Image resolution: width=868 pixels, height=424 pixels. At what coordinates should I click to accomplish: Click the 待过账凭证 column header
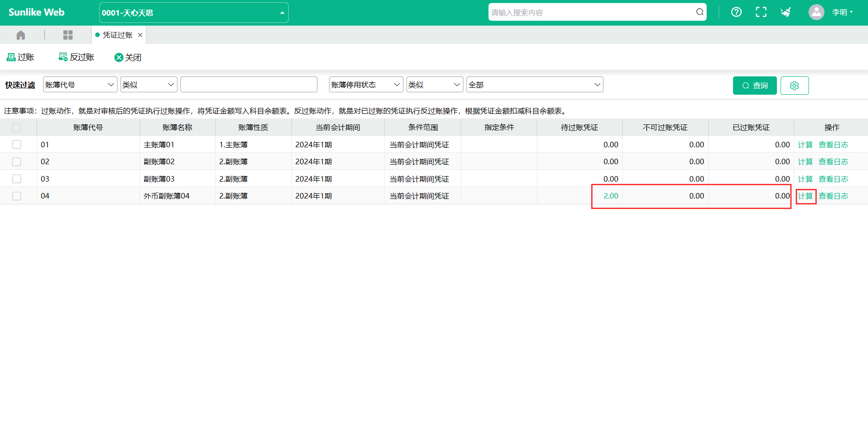[x=579, y=128]
